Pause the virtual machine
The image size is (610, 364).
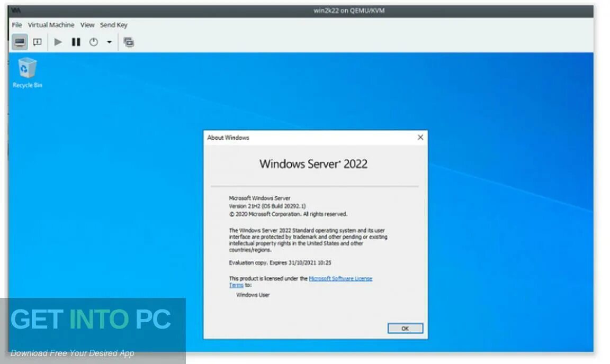click(x=76, y=42)
